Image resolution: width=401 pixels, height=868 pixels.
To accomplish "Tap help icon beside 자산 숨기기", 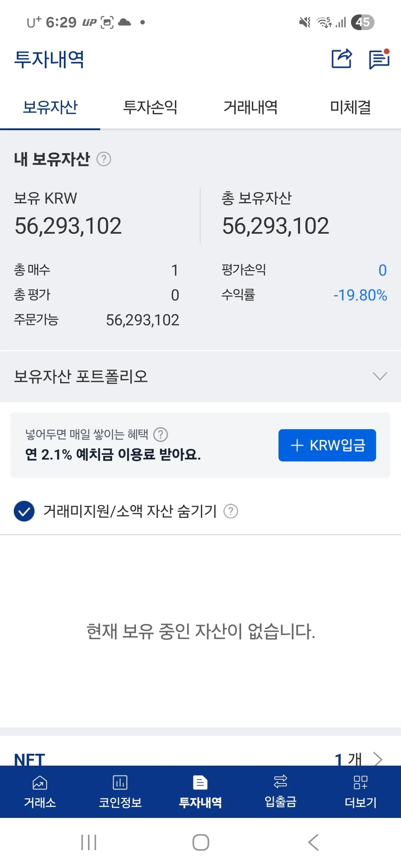I will [x=231, y=511].
